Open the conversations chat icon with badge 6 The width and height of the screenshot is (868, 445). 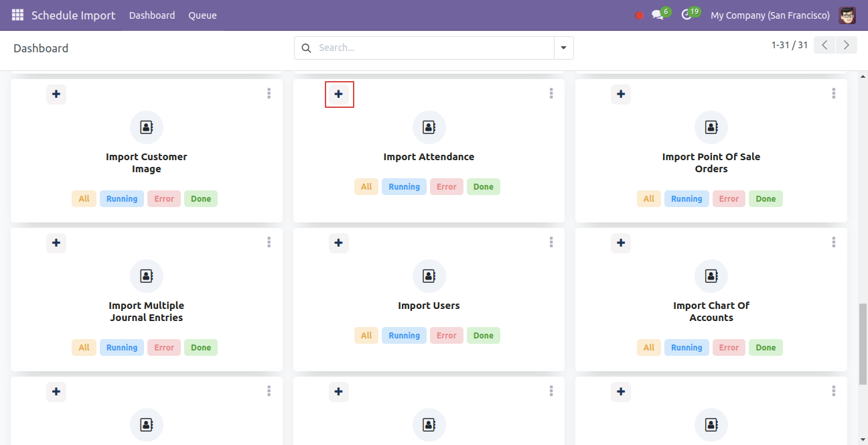tap(660, 14)
